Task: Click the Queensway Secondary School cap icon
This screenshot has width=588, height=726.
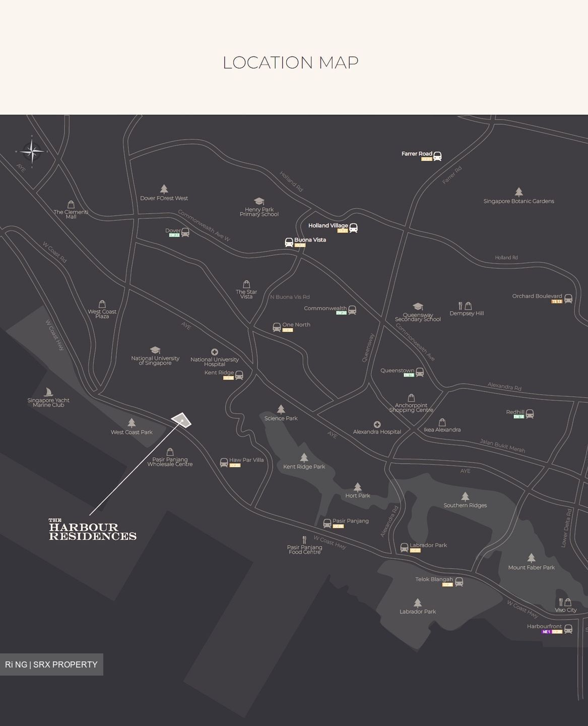Action: [x=418, y=307]
